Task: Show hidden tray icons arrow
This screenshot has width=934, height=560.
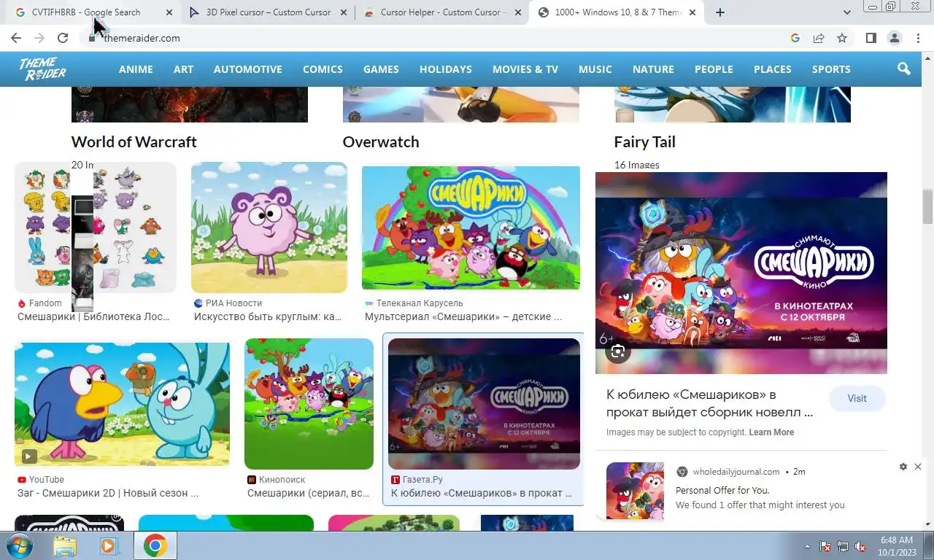Action: point(807,546)
